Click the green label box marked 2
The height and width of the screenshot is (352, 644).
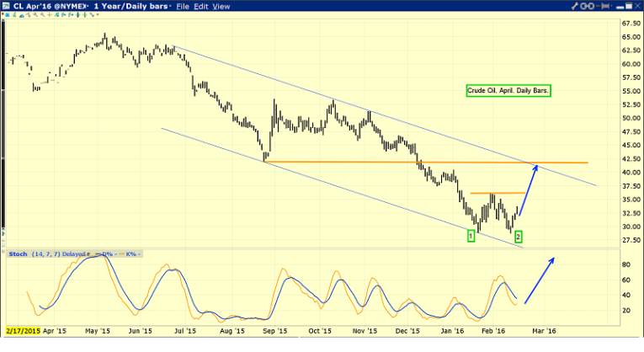(x=519, y=237)
